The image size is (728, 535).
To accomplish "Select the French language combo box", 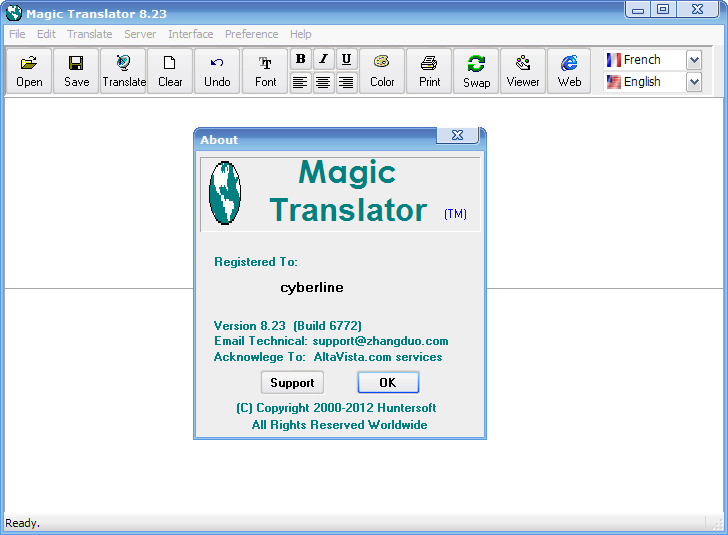I will (653, 60).
